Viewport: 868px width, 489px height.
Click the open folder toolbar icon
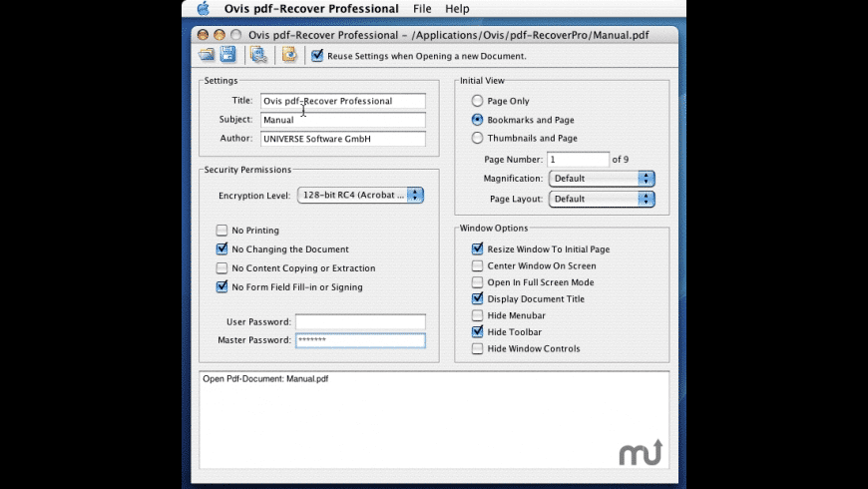(x=207, y=54)
